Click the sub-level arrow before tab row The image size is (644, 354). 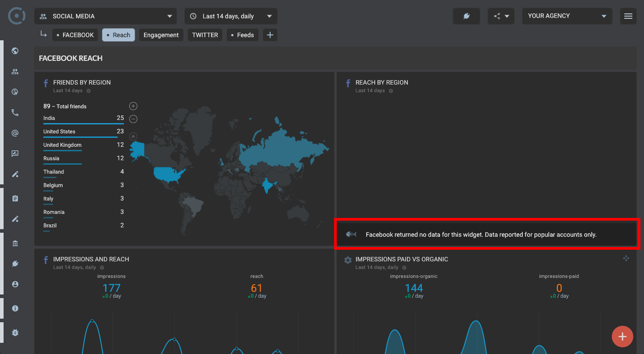coord(43,34)
